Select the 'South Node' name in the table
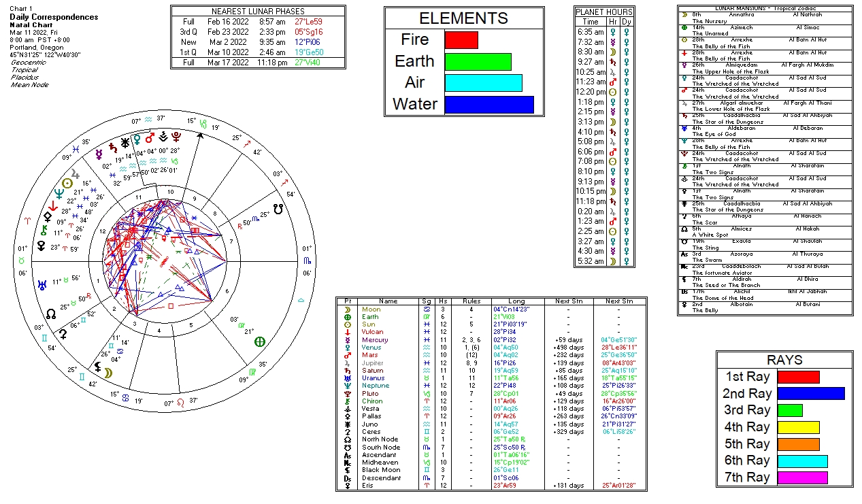Screen dimensions: 862x504 (x=380, y=448)
